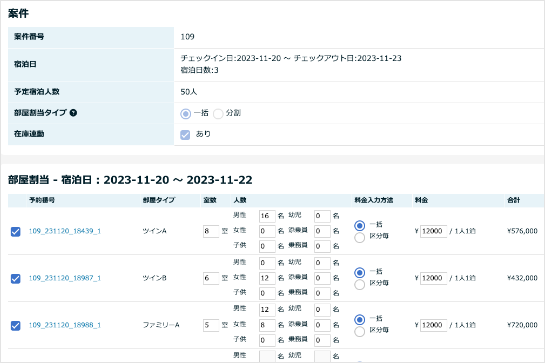Click the 予約番号 column header
Screen dimensions: 545x363
[42, 200]
